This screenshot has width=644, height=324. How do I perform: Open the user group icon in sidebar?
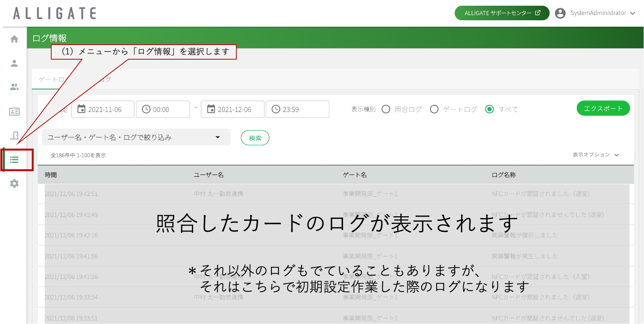[x=14, y=87]
